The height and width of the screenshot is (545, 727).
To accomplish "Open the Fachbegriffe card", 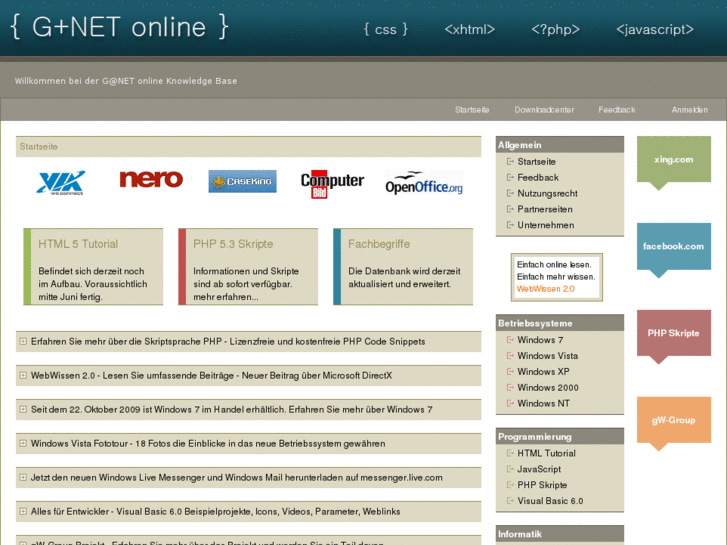I will pos(403,267).
